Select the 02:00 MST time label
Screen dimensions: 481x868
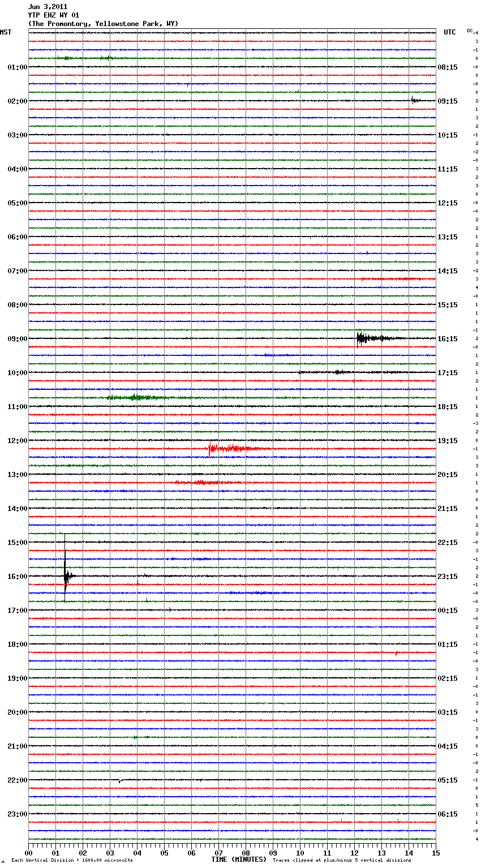click(17, 101)
